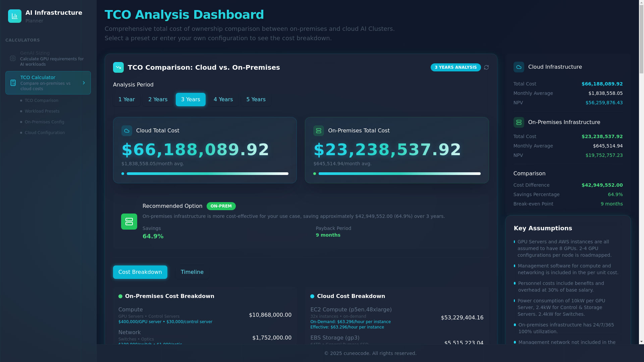Go to TCO Comparison sub-item
644x362 pixels.
tap(42, 101)
